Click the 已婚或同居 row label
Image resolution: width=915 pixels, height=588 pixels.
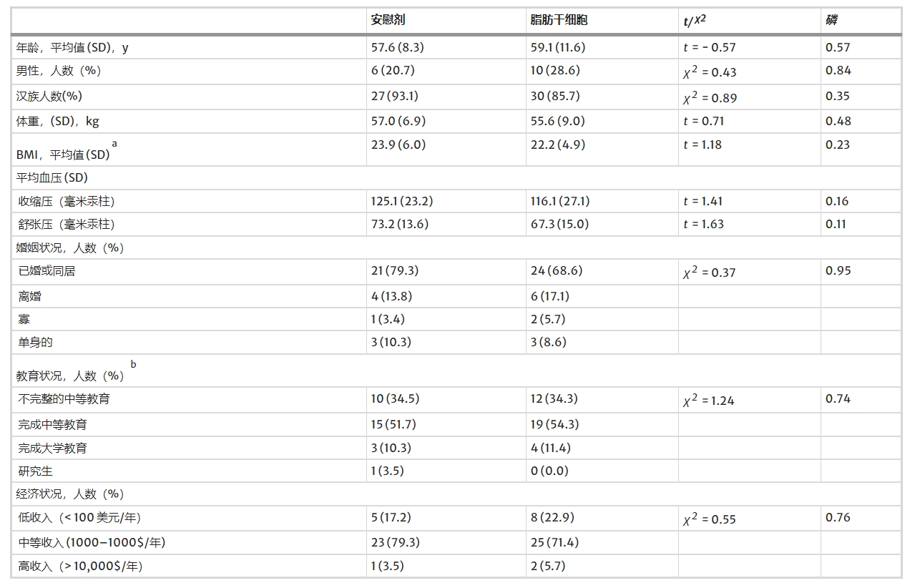[47, 272]
